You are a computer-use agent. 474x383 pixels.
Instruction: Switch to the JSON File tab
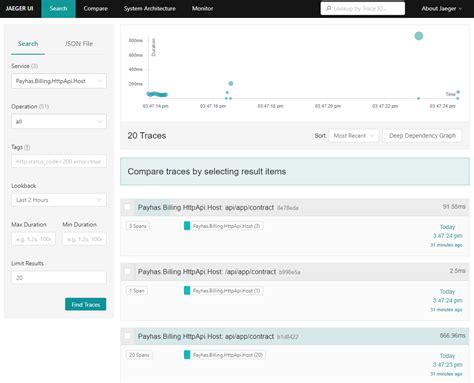pyautogui.click(x=79, y=44)
